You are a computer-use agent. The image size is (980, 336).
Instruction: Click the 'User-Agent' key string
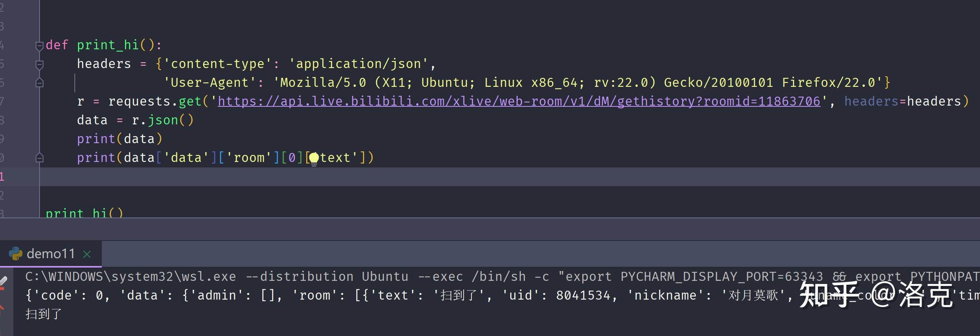210,83
